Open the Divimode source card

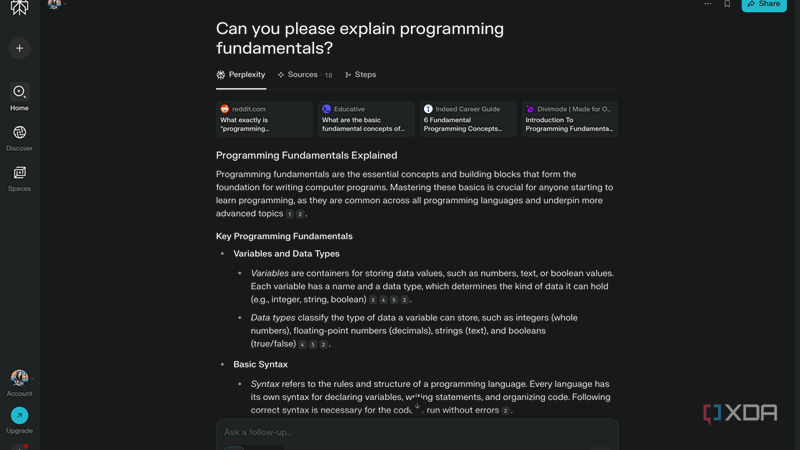click(x=569, y=119)
